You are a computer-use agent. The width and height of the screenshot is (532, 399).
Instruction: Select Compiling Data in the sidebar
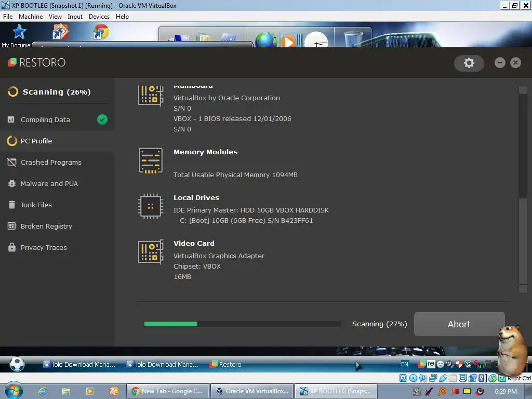pos(57,119)
